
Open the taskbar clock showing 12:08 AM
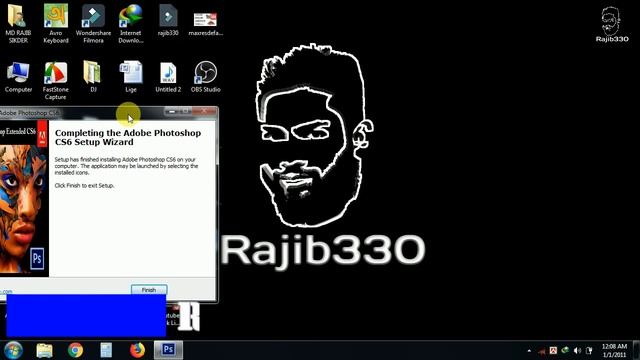click(x=614, y=350)
